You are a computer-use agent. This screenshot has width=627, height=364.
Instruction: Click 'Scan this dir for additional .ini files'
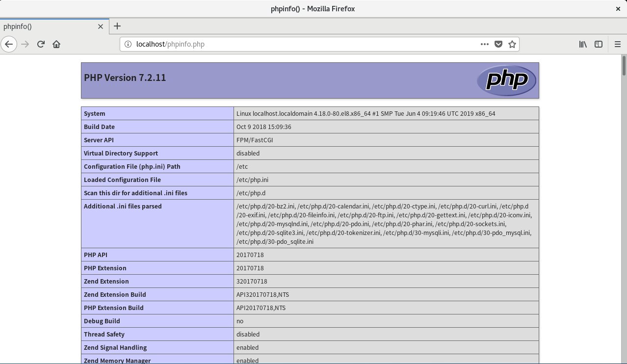point(135,193)
